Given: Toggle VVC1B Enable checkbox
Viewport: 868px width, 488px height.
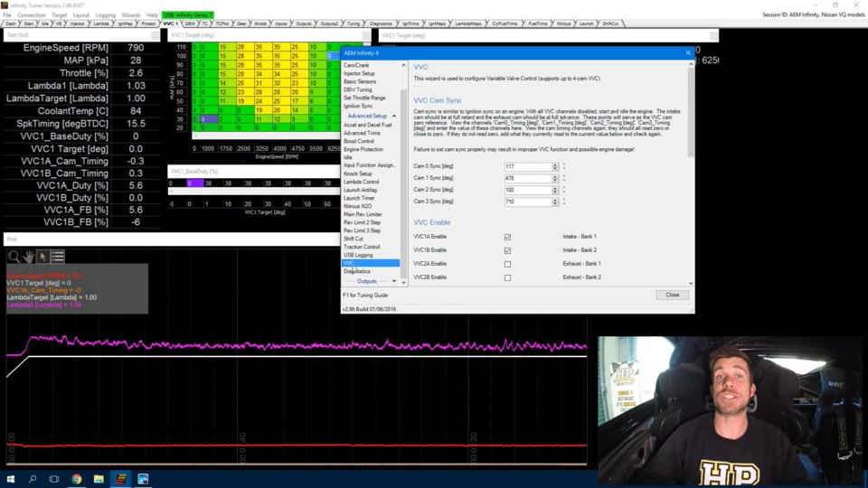Looking at the screenshot, I should coord(507,250).
